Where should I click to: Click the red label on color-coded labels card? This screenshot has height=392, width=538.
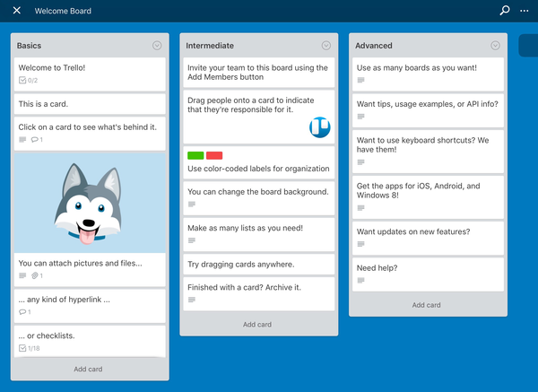(214, 155)
